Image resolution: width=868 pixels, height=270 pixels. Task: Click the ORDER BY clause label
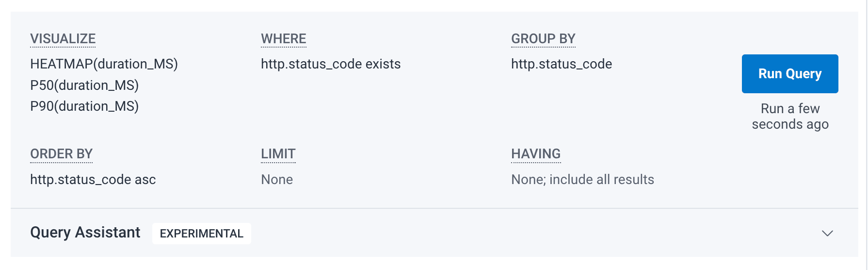click(61, 154)
